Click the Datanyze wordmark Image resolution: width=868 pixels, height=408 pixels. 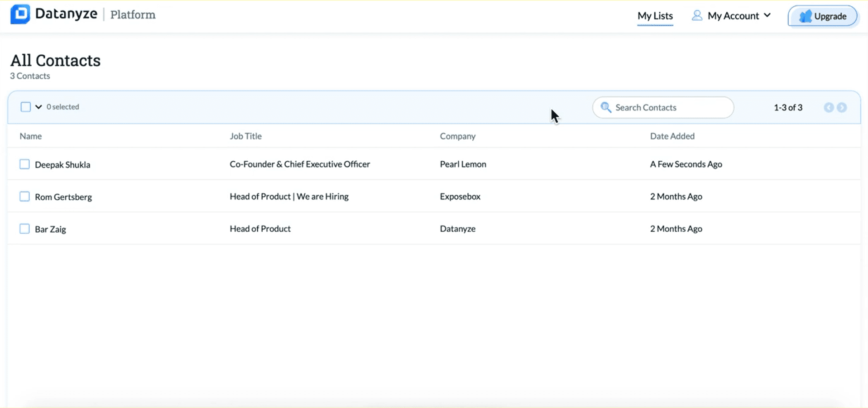(x=66, y=14)
